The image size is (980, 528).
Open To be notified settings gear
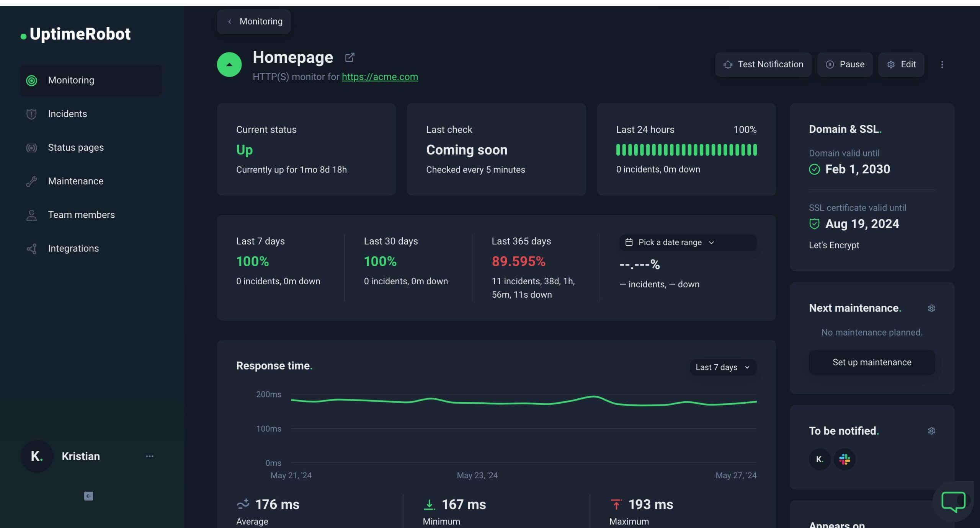pyautogui.click(x=931, y=431)
